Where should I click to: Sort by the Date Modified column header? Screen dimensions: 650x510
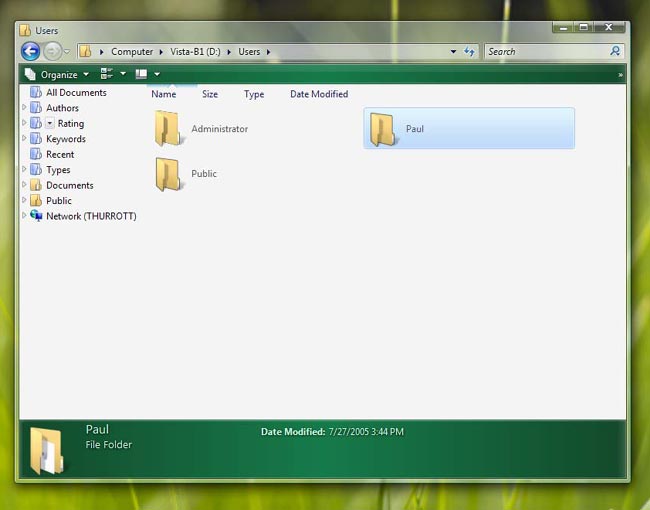tap(319, 94)
